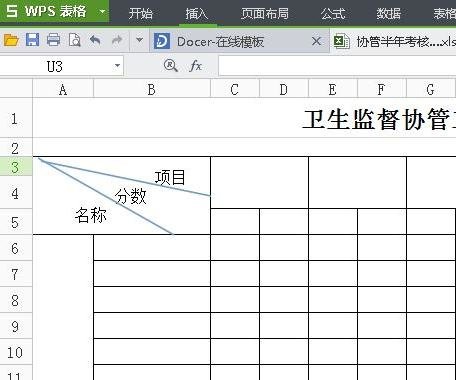Click the print icon
This screenshot has height=380, width=456.
coord(53,40)
